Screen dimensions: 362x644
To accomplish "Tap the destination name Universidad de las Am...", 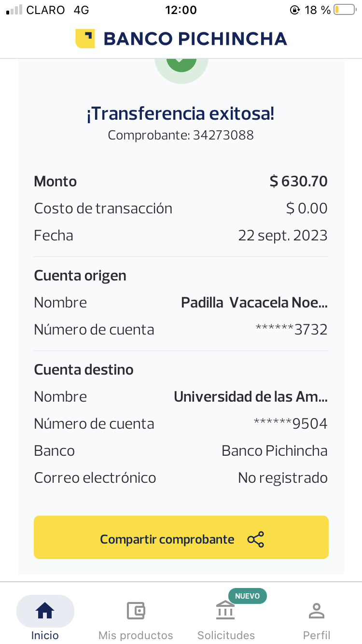I will 251,397.
